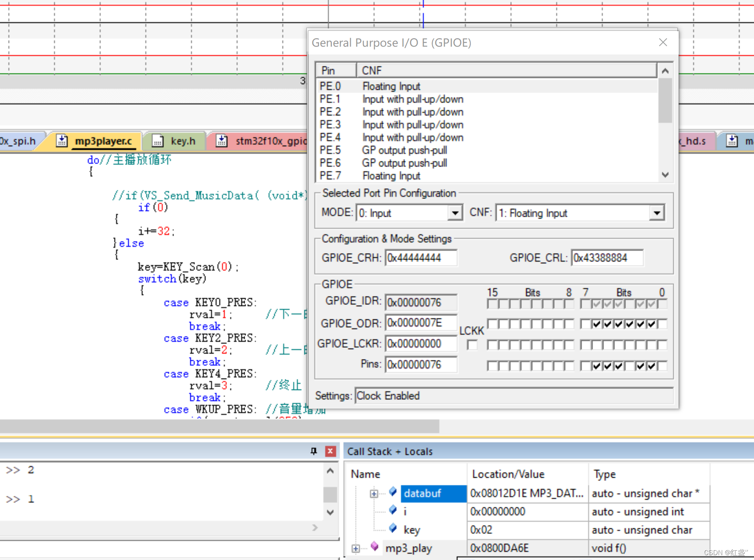The width and height of the screenshot is (754, 560).
Task: Toggle GPIOE_ODR bit 15 checkbox
Action: (x=492, y=324)
